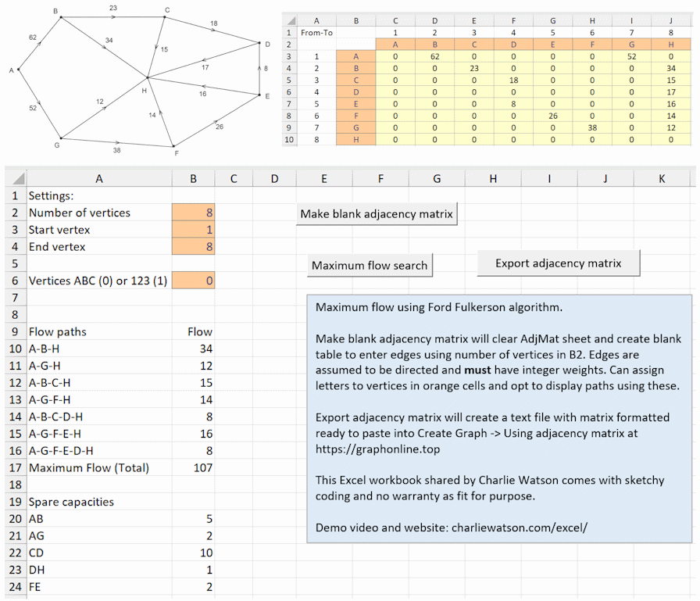This screenshot has width=700, height=601.
Task: Click the Maximum Flow total value 107
Action: point(194,468)
